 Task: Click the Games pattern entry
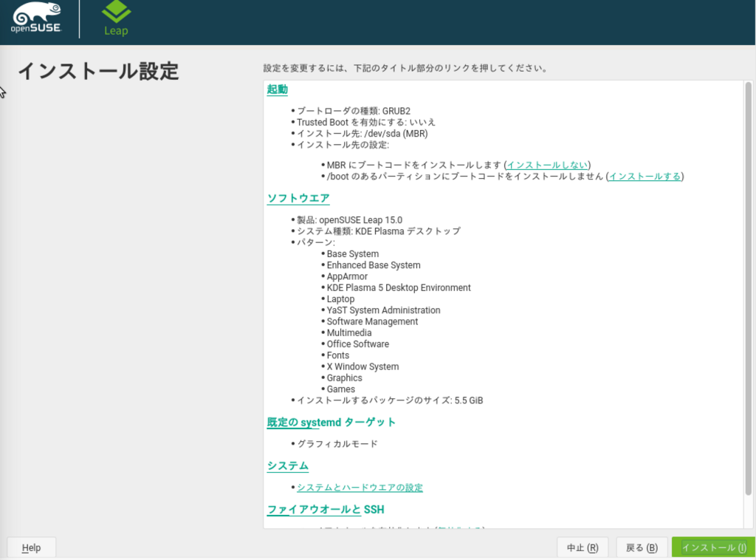340,389
